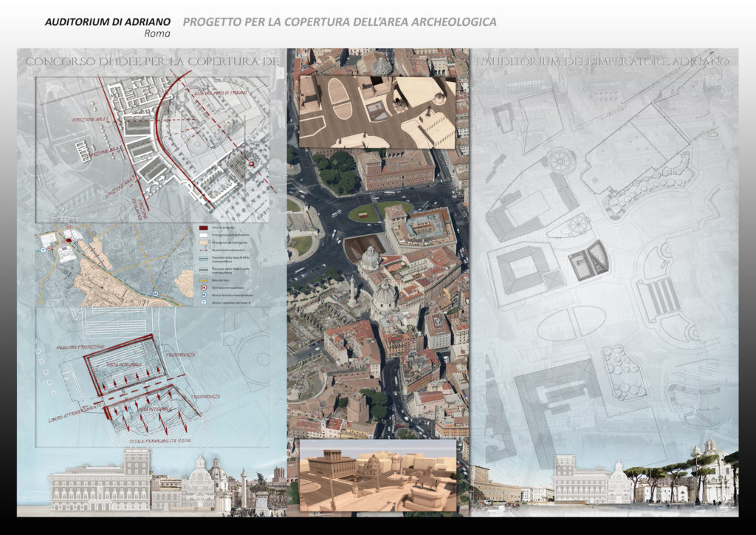Click the MAGGIORE PROTEZIONE annotation
Screen dimensions: 756x535
point(80,346)
